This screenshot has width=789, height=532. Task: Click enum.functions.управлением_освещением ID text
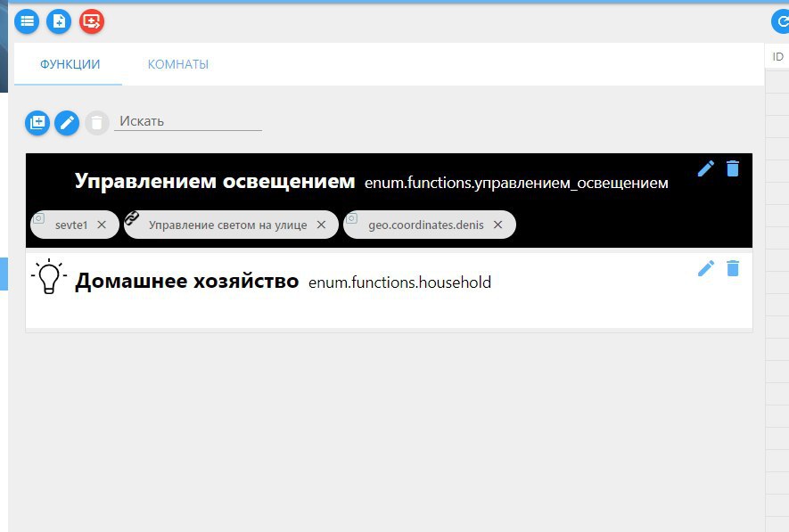click(x=516, y=183)
